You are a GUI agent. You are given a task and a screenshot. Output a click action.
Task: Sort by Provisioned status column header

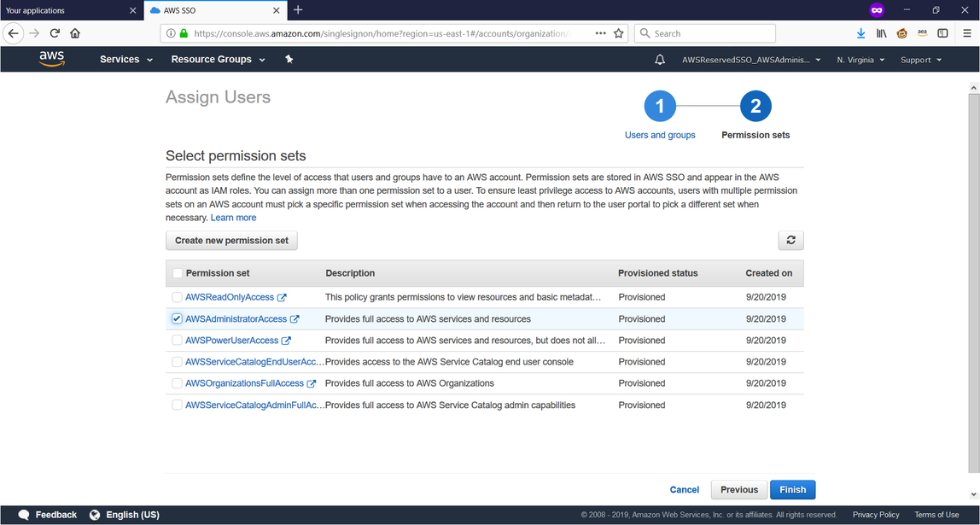pyautogui.click(x=658, y=273)
